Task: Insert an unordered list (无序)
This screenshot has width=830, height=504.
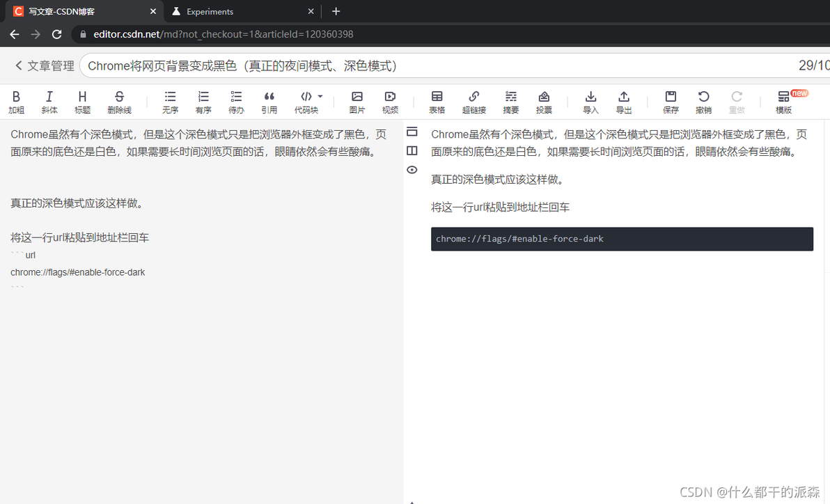Action: click(170, 102)
